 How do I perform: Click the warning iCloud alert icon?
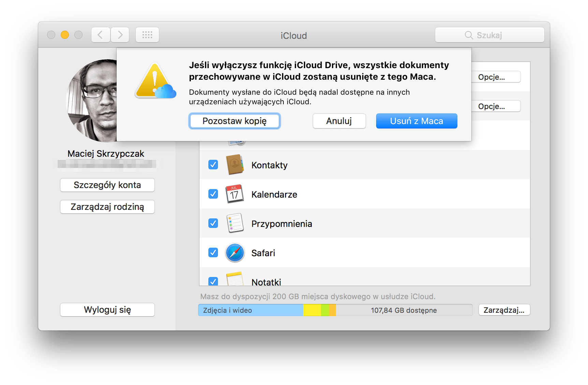[x=156, y=81]
